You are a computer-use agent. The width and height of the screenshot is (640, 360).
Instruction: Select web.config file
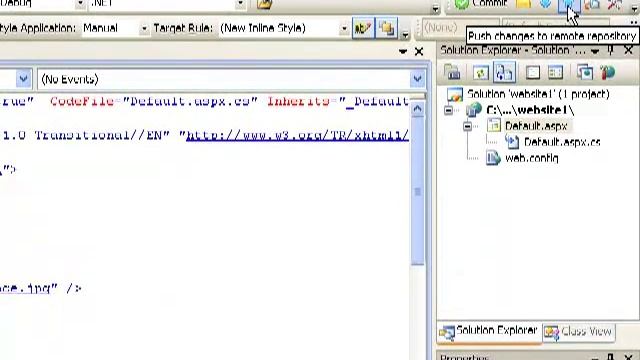tap(531, 158)
